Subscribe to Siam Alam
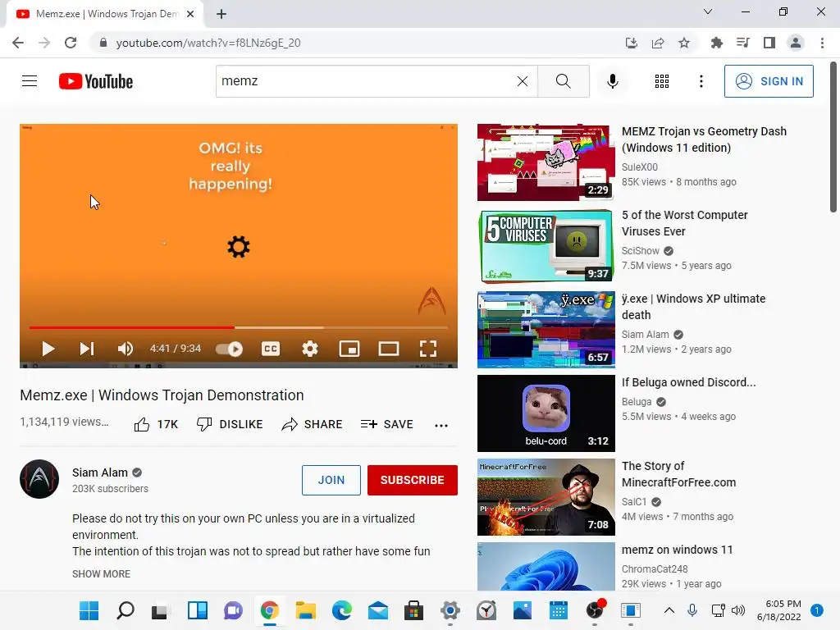Viewport: 840px width, 630px height. pos(412,480)
